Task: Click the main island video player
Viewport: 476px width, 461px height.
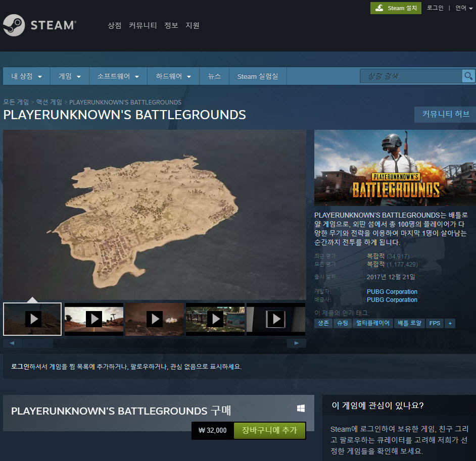Action: (155, 215)
